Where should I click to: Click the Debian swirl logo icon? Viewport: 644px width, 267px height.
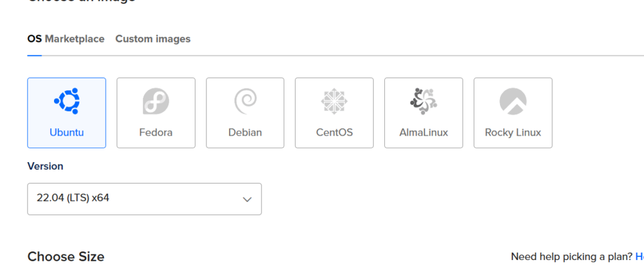(x=245, y=101)
